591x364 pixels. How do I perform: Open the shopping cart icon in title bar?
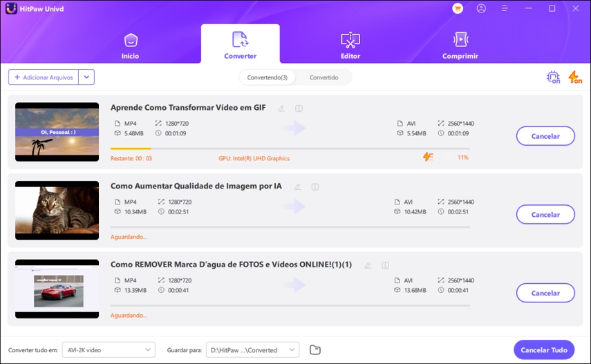coord(458,8)
